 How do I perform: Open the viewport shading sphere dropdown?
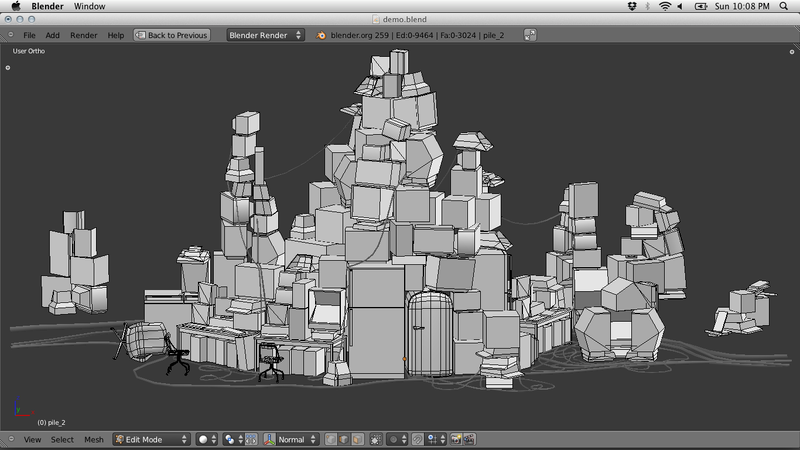click(x=207, y=439)
